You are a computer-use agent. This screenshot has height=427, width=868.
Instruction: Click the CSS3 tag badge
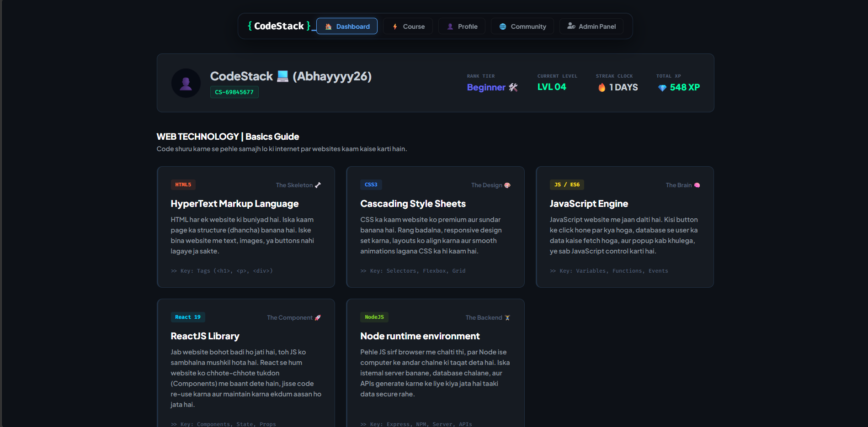371,185
